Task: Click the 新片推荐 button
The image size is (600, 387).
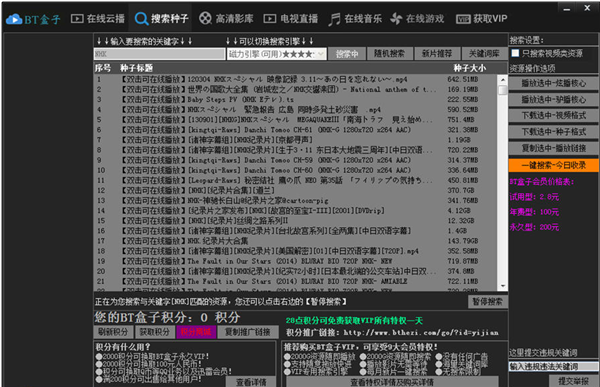Action: click(437, 54)
